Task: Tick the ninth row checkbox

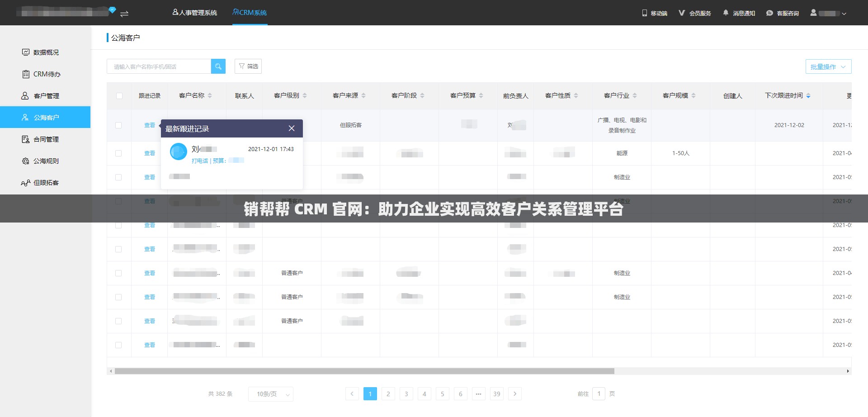Action: [118, 321]
